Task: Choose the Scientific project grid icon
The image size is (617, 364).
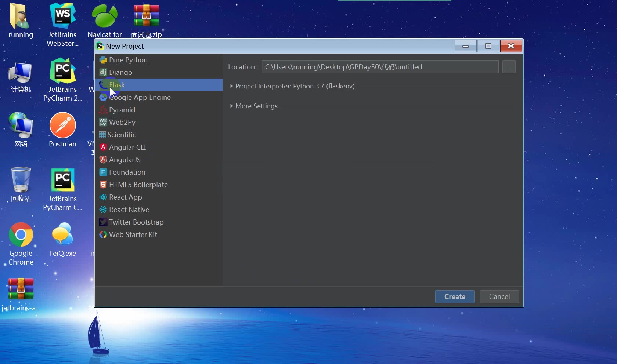Action: pos(102,135)
